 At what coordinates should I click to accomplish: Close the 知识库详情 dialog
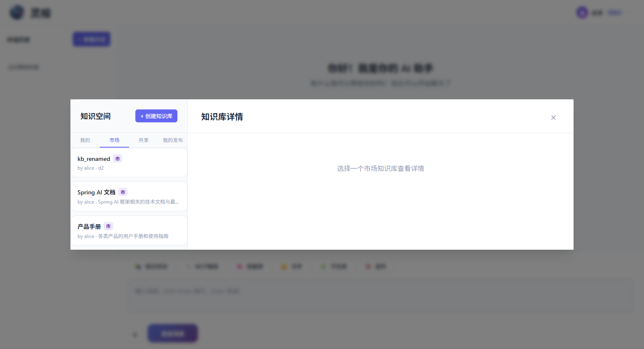(x=553, y=117)
